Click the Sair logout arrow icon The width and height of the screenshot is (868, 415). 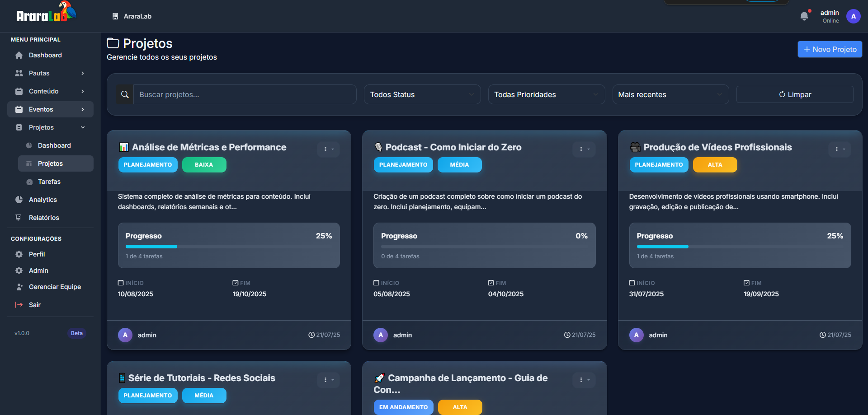point(19,305)
